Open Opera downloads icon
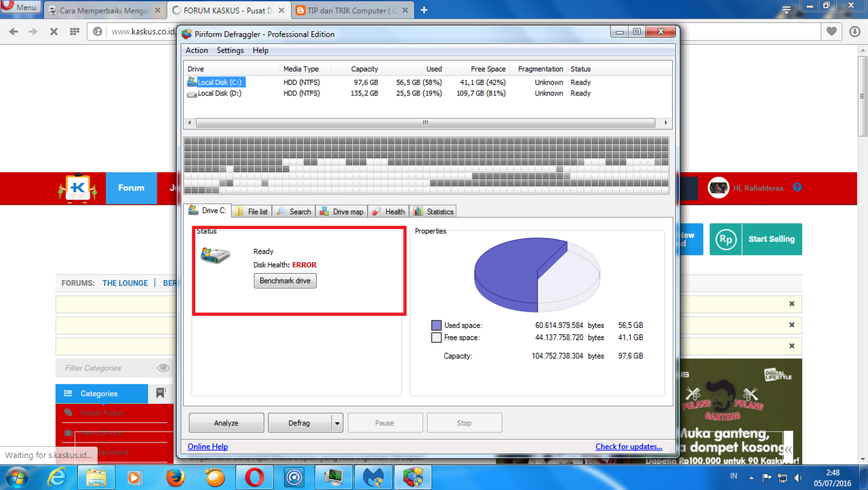 (854, 31)
